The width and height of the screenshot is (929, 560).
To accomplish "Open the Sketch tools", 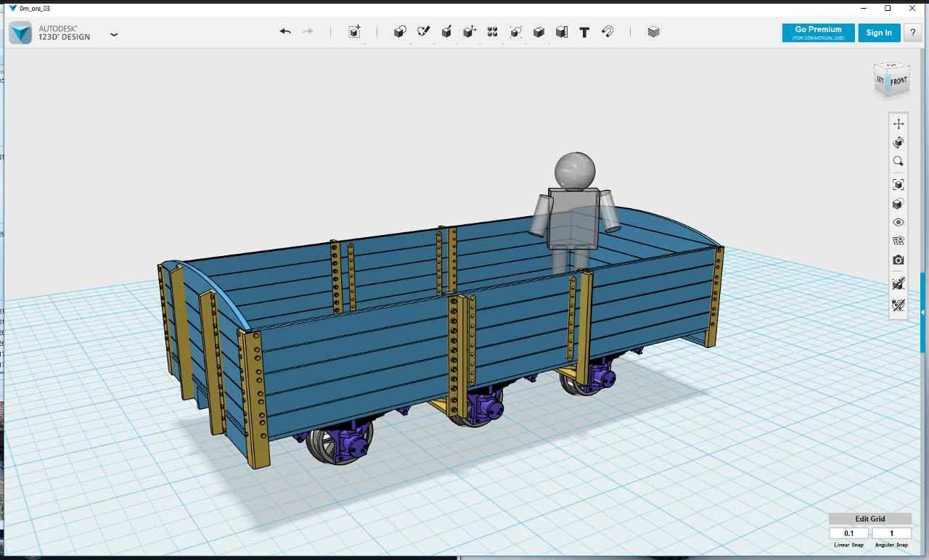I will (423, 32).
